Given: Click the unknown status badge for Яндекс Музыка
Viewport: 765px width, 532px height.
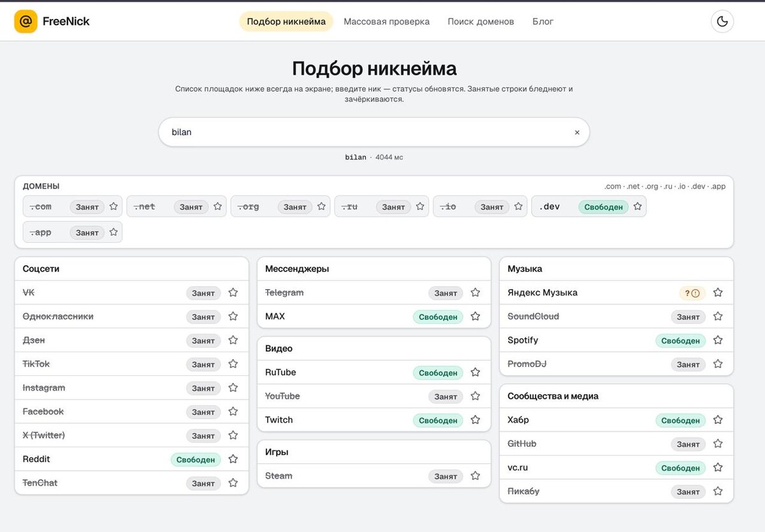Looking at the screenshot, I should [692, 293].
